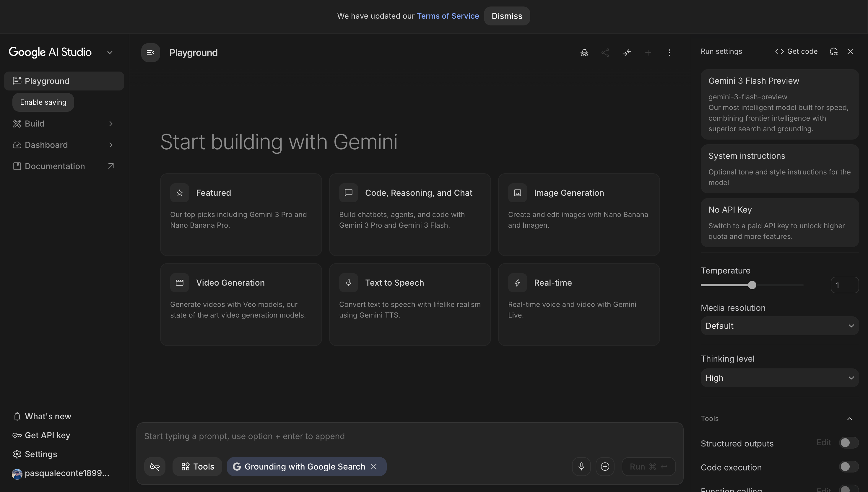
Task: Open the three-dot overflow menu
Action: coord(669,52)
